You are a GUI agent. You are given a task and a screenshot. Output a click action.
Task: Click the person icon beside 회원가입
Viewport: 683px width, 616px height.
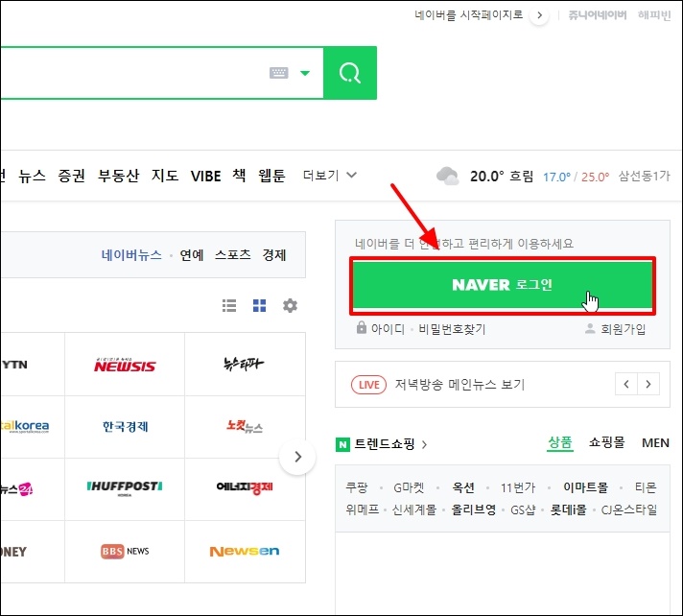590,328
